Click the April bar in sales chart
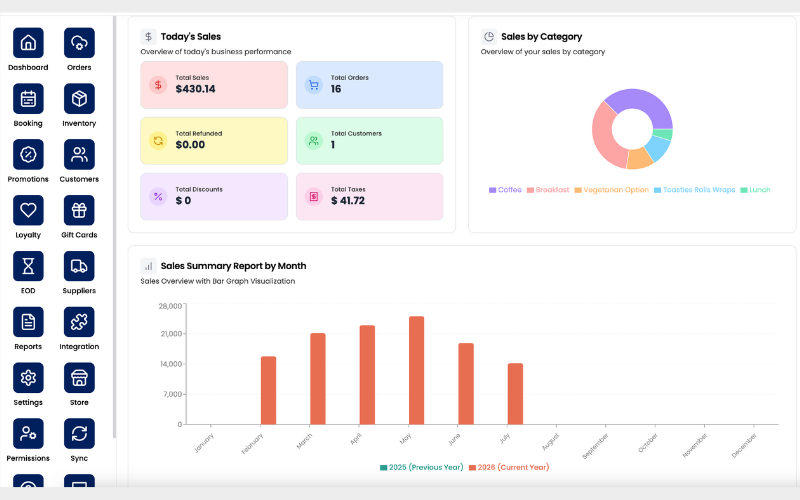Viewport: 800px width, 500px height. [367, 375]
